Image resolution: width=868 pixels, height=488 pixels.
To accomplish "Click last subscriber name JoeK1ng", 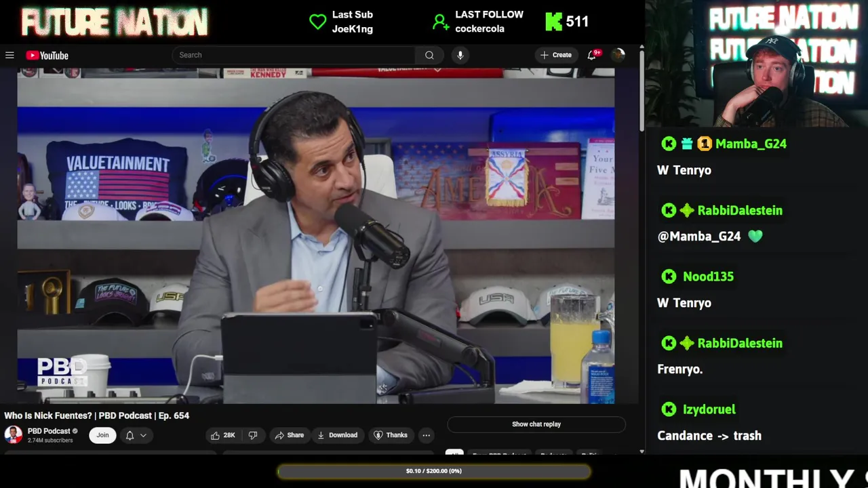I will coord(353,29).
